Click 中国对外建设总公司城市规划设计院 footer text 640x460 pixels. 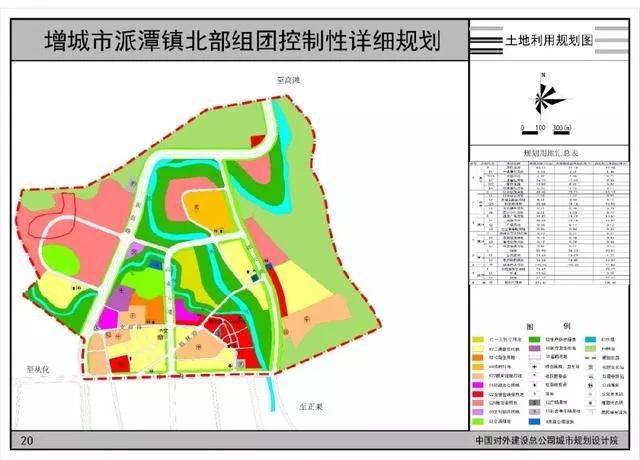tap(547, 441)
